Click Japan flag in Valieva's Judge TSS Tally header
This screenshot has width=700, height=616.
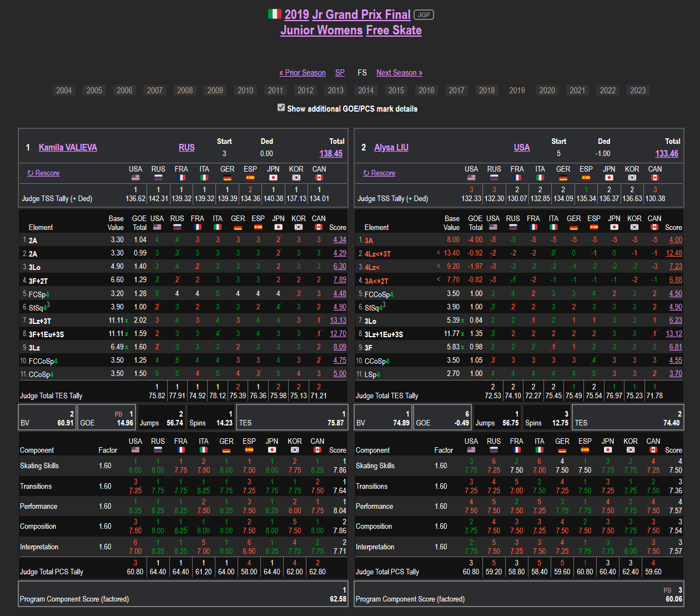click(x=273, y=178)
